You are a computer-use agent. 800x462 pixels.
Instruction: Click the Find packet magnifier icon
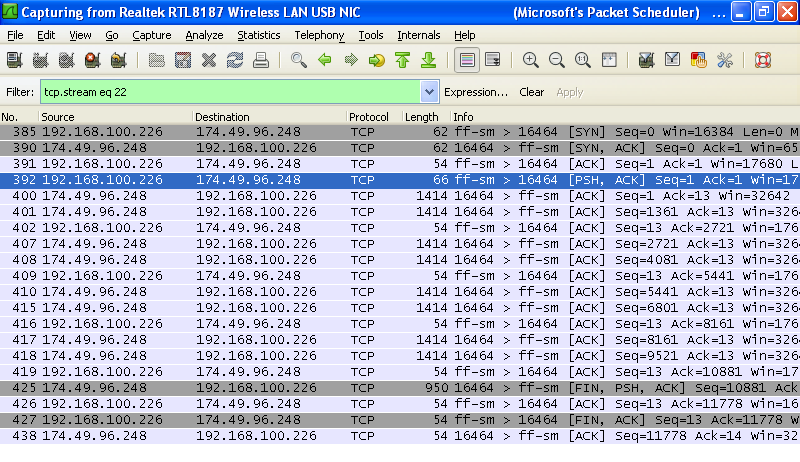(298, 60)
